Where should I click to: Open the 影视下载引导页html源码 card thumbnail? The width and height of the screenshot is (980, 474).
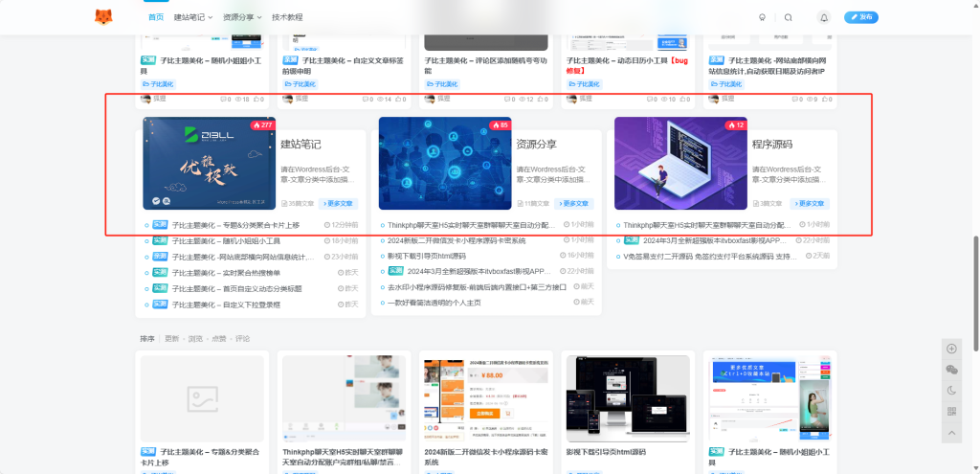coord(628,399)
